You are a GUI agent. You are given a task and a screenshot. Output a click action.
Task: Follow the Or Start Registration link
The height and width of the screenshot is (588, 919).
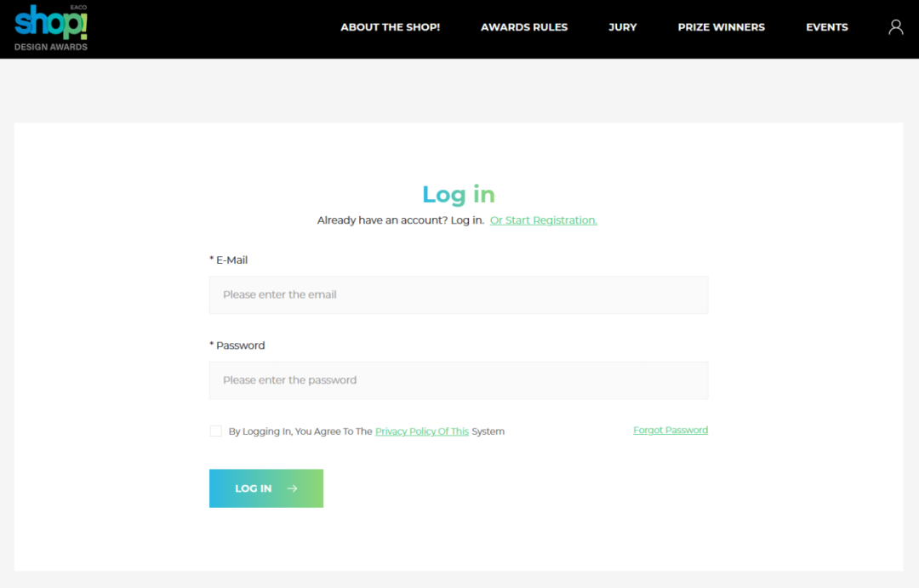coord(543,220)
